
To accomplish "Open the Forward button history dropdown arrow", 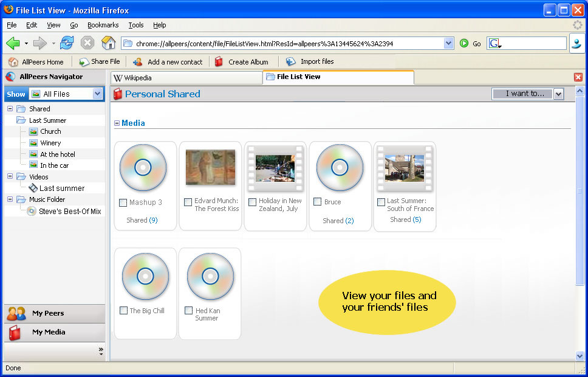I will (53, 44).
